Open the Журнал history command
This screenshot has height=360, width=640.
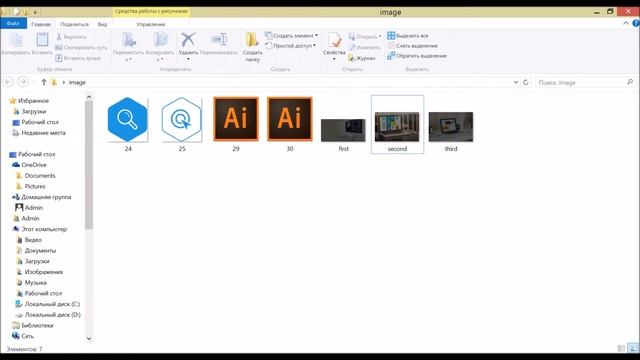point(362,58)
